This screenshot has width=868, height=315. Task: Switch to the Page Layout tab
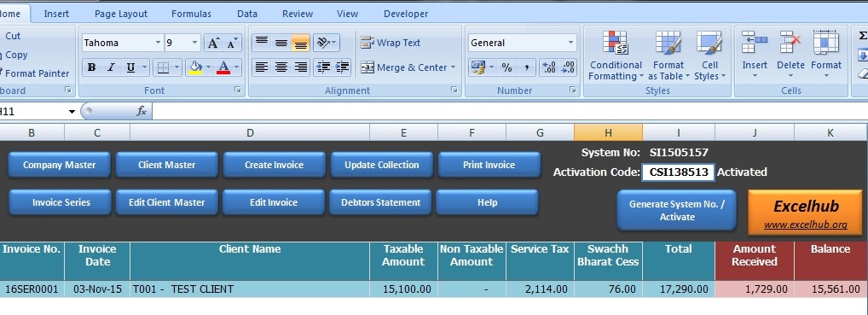coord(121,14)
